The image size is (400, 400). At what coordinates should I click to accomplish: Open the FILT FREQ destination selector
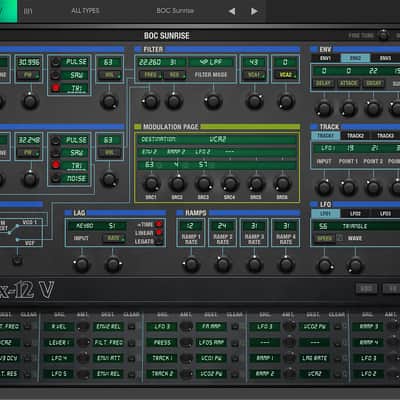(x=108, y=342)
